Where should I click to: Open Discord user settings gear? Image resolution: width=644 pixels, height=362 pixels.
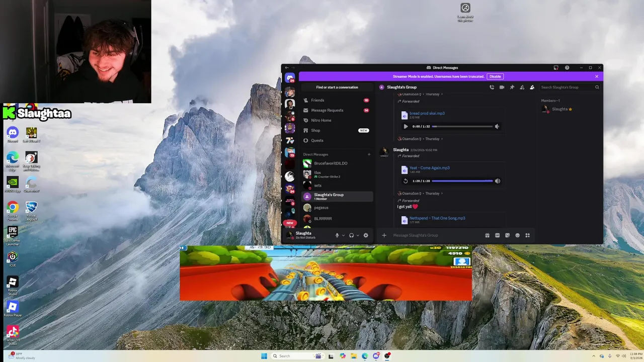pos(366,235)
